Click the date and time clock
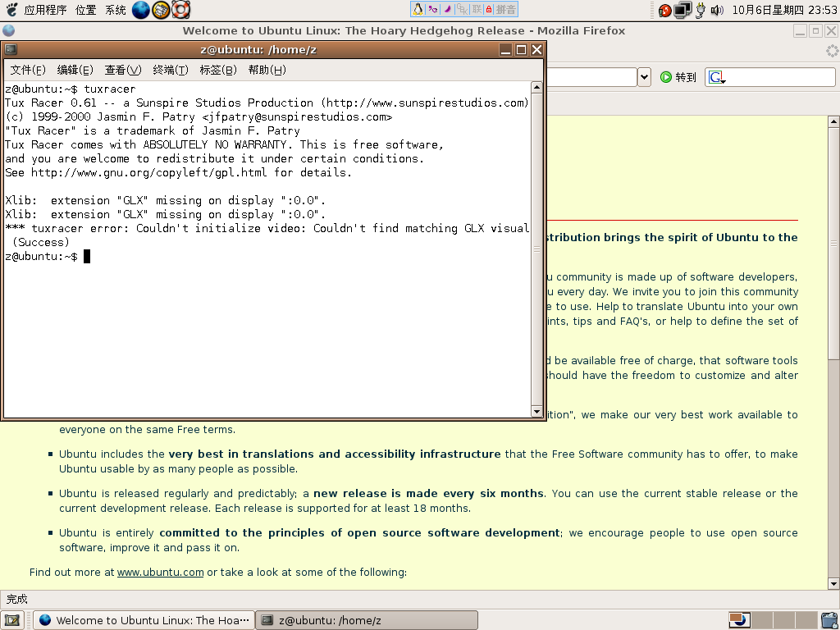 point(784,10)
